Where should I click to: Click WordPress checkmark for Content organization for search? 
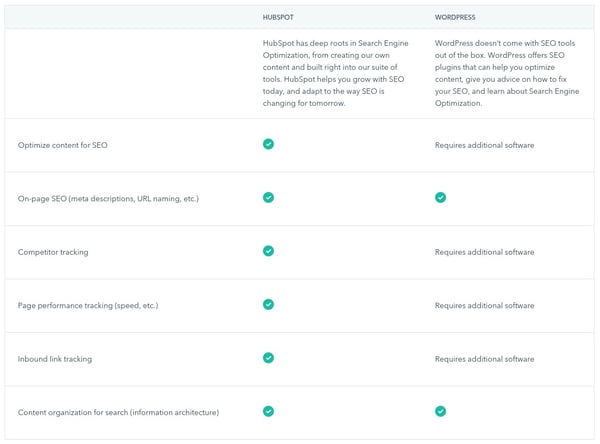point(440,411)
